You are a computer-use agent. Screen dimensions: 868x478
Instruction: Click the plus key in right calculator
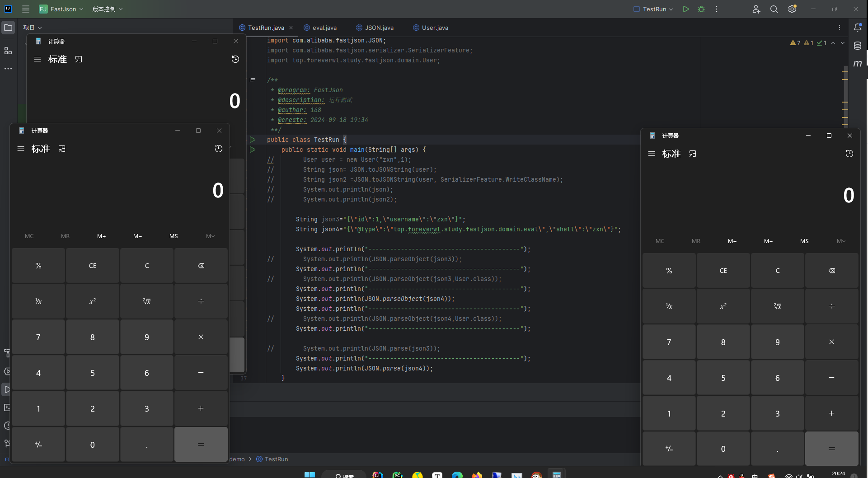832,413
